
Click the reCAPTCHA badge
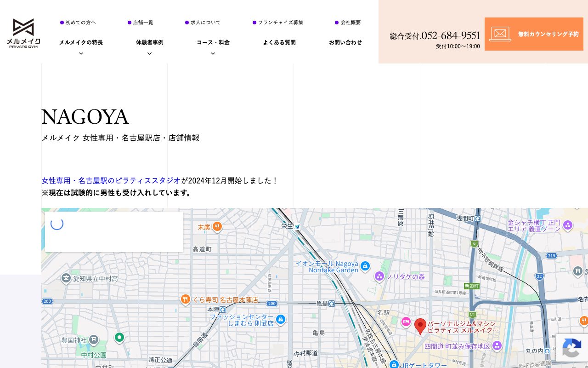coord(572,347)
